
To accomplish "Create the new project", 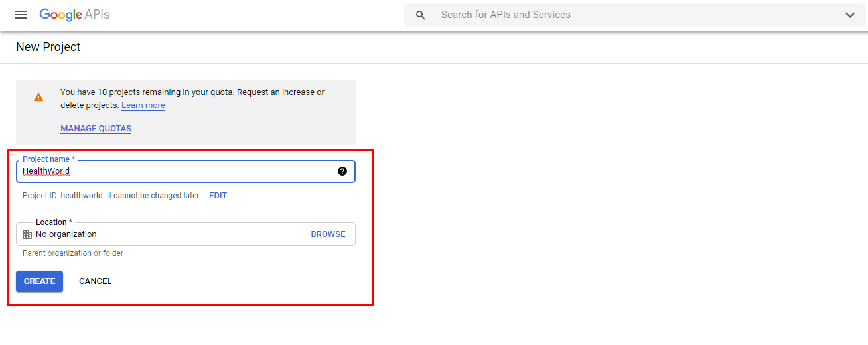I will point(39,281).
